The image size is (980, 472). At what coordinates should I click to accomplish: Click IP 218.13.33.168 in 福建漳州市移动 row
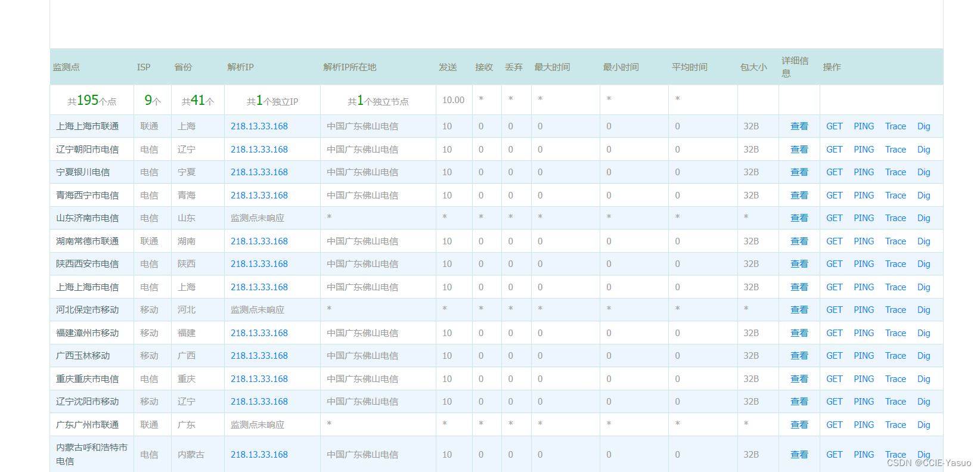pos(259,333)
